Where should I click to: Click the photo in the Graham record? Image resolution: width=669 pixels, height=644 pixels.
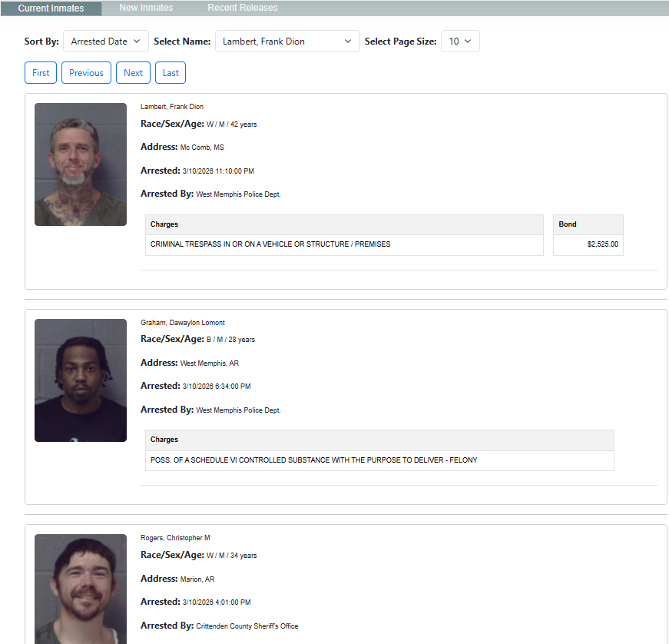tap(81, 380)
